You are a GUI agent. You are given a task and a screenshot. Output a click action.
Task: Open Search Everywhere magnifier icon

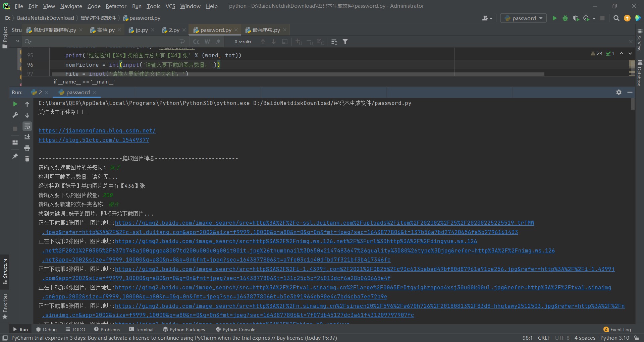tap(616, 18)
